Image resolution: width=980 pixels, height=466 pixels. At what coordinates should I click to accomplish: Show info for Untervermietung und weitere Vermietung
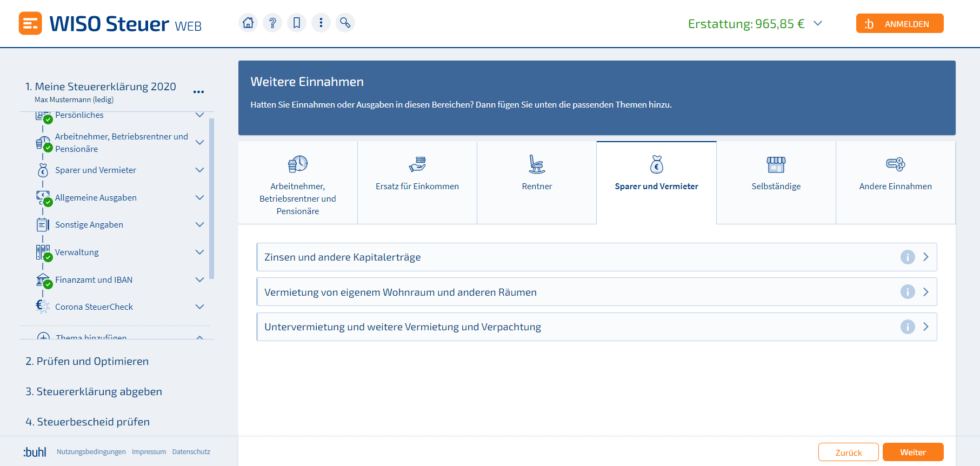tap(907, 327)
